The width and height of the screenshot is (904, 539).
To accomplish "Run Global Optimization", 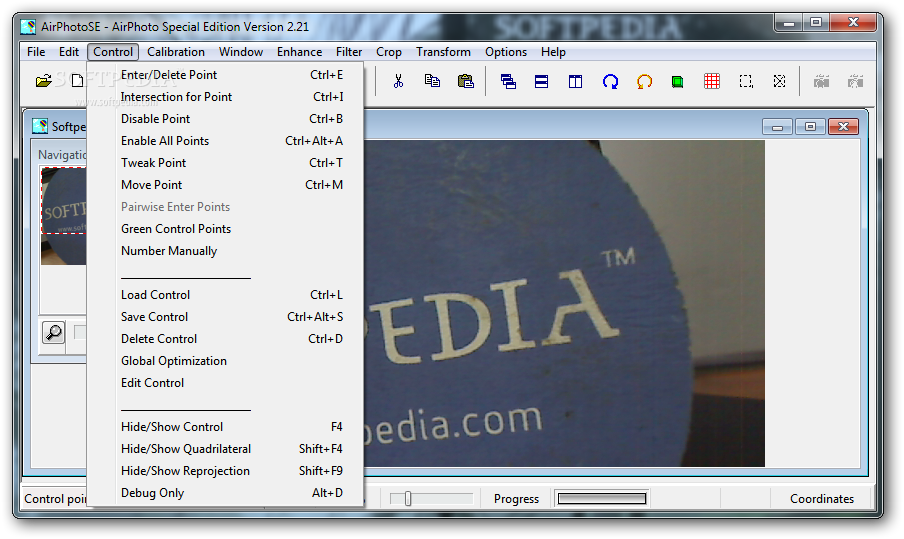I will [226, 361].
